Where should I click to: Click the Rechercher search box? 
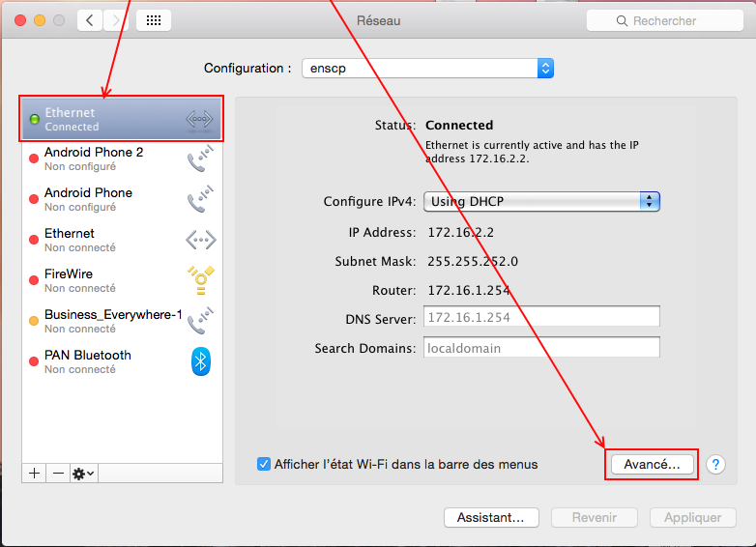coord(655,20)
